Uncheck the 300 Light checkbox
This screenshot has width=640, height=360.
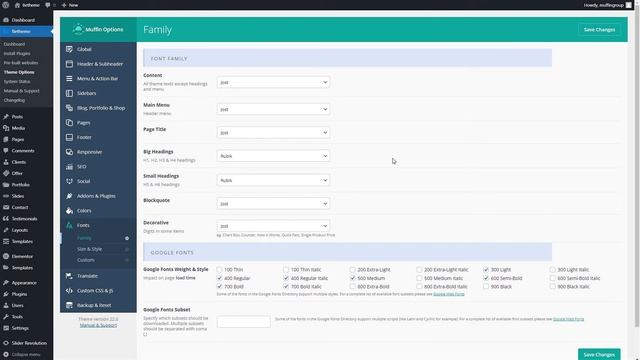click(x=486, y=269)
